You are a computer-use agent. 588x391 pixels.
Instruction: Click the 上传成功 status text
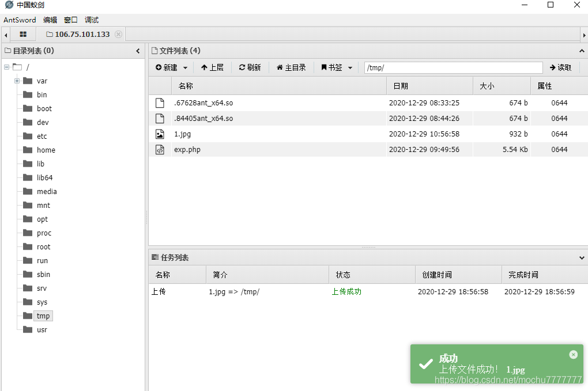(x=346, y=292)
